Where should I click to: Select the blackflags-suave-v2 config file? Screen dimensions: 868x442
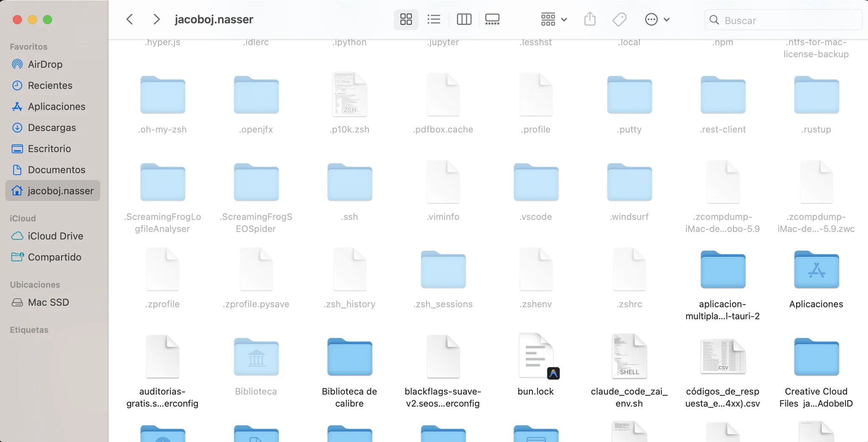pyautogui.click(x=443, y=356)
